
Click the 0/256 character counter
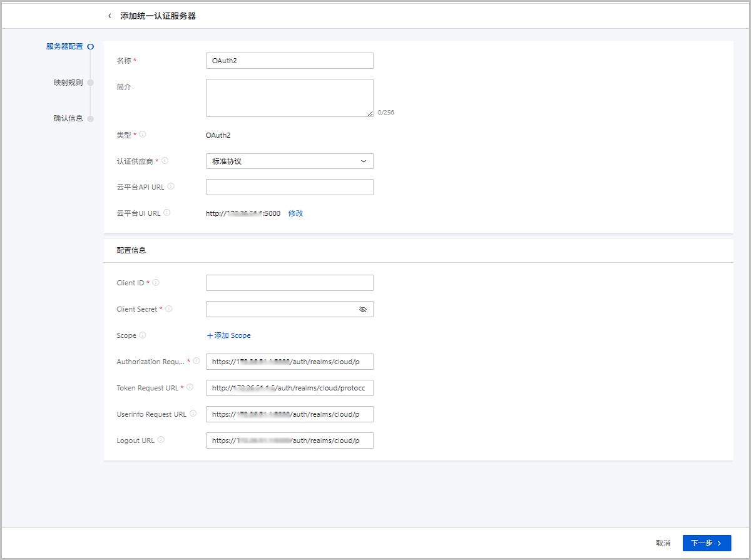coord(386,113)
